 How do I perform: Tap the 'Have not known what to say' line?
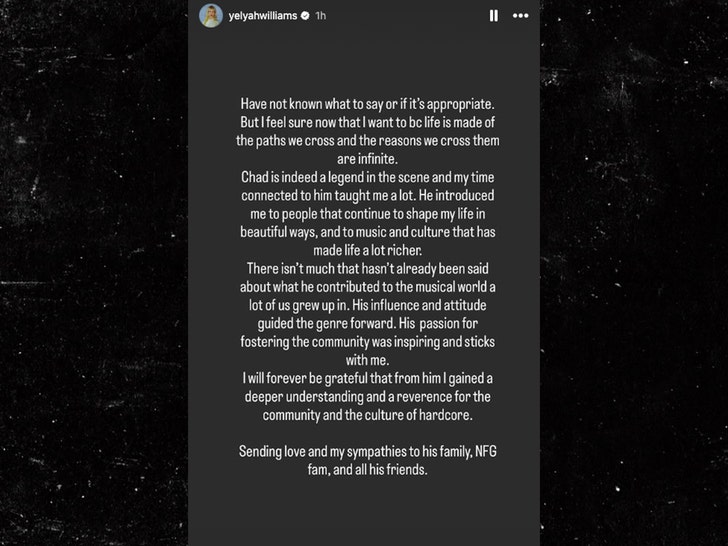pyautogui.click(x=367, y=104)
